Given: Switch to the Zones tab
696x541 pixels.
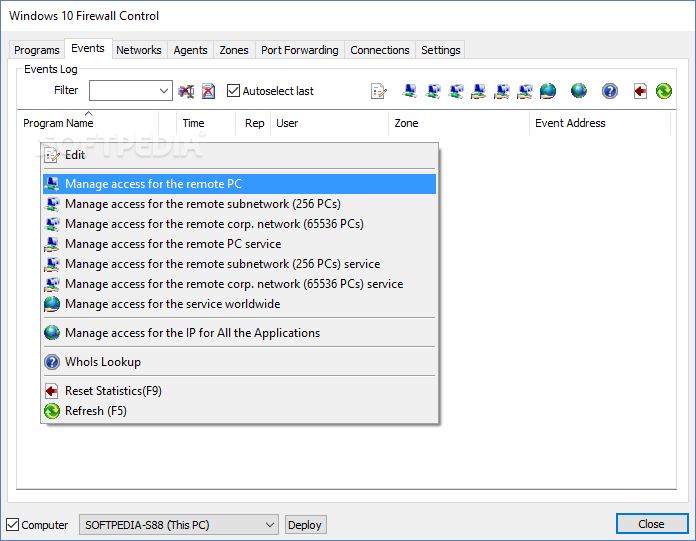Looking at the screenshot, I should [x=234, y=50].
